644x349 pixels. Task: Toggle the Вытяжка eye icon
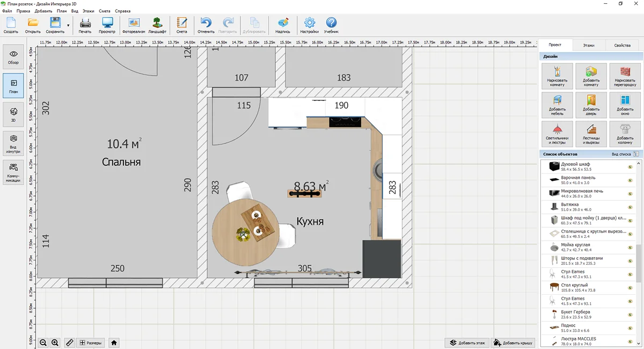click(631, 207)
